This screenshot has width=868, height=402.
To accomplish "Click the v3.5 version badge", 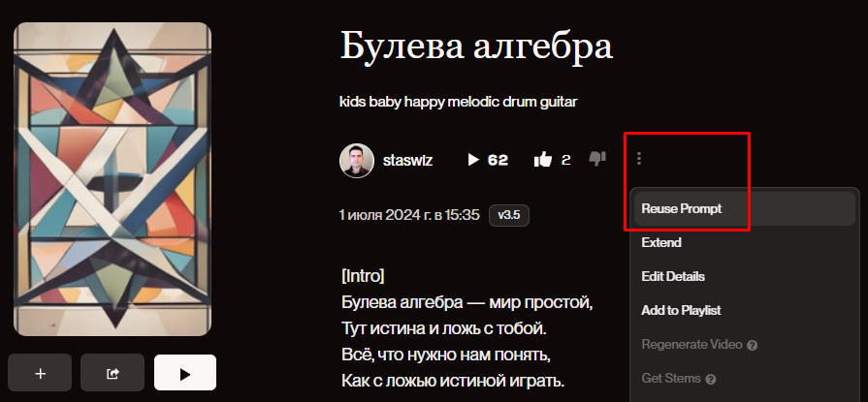I will coord(509,215).
